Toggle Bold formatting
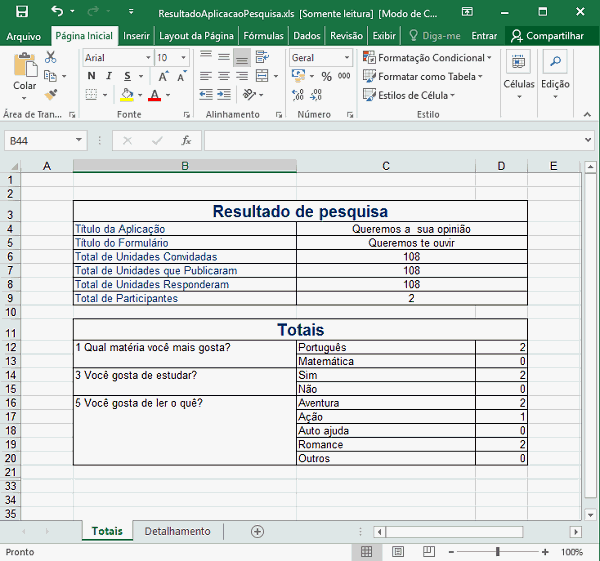The width and height of the screenshot is (600, 561). (91, 77)
